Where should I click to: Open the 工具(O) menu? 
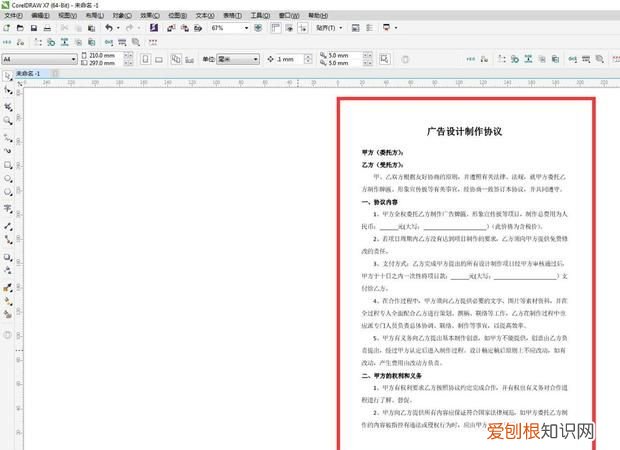click(260, 15)
